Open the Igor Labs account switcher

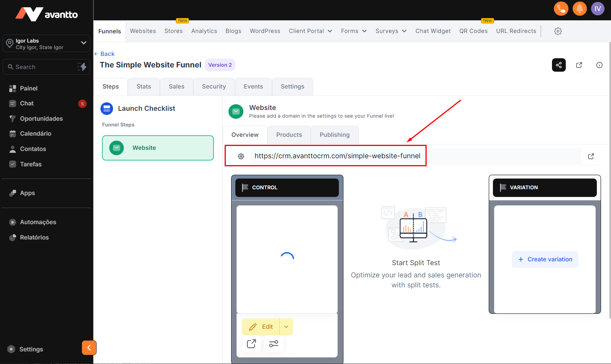(x=46, y=44)
